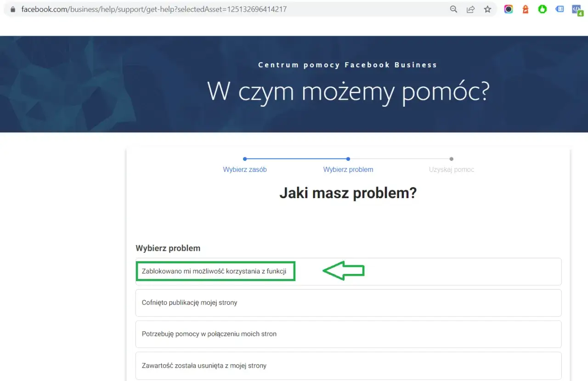
Task: Select the 'Wybierz problem' step
Action: (x=348, y=170)
